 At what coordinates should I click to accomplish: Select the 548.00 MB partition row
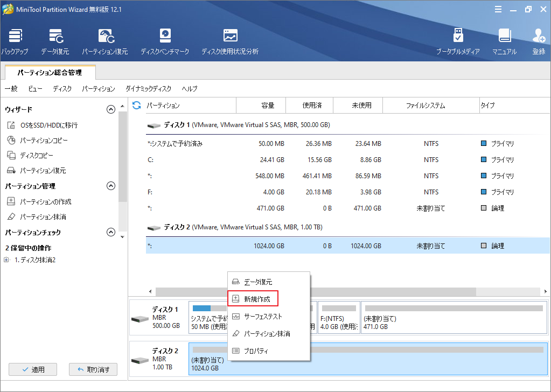coord(348,176)
